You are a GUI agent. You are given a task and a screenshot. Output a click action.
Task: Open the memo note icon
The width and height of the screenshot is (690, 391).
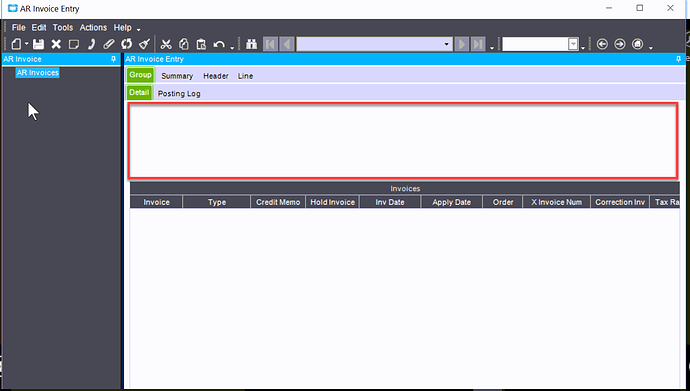(73, 44)
